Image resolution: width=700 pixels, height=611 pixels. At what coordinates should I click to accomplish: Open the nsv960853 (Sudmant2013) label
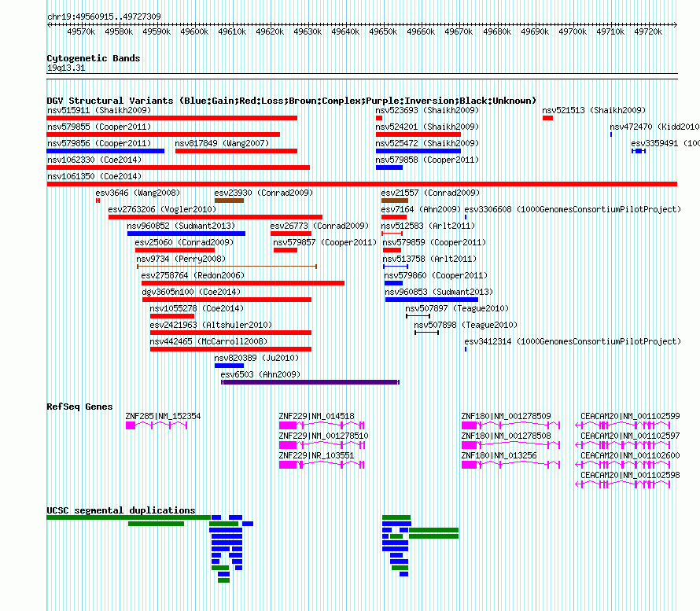click(x=439, y=292)
